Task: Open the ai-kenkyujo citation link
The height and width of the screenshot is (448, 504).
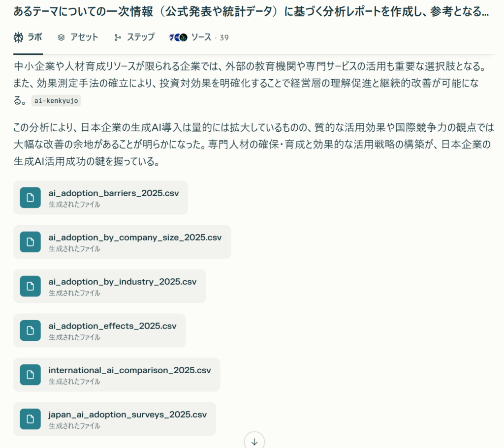Action: click(x=56, y=100)
